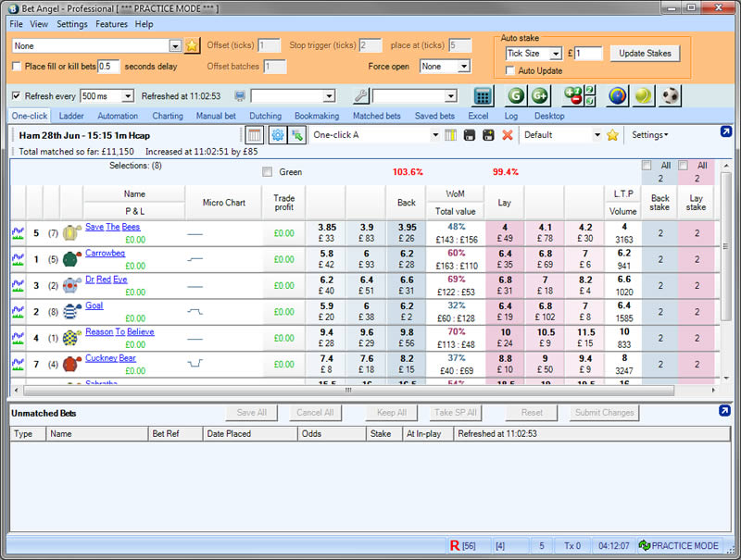Image resolution: width=741 pixels, height=560 pixels.
Task: Open the File menu
Action: point(16,24)
